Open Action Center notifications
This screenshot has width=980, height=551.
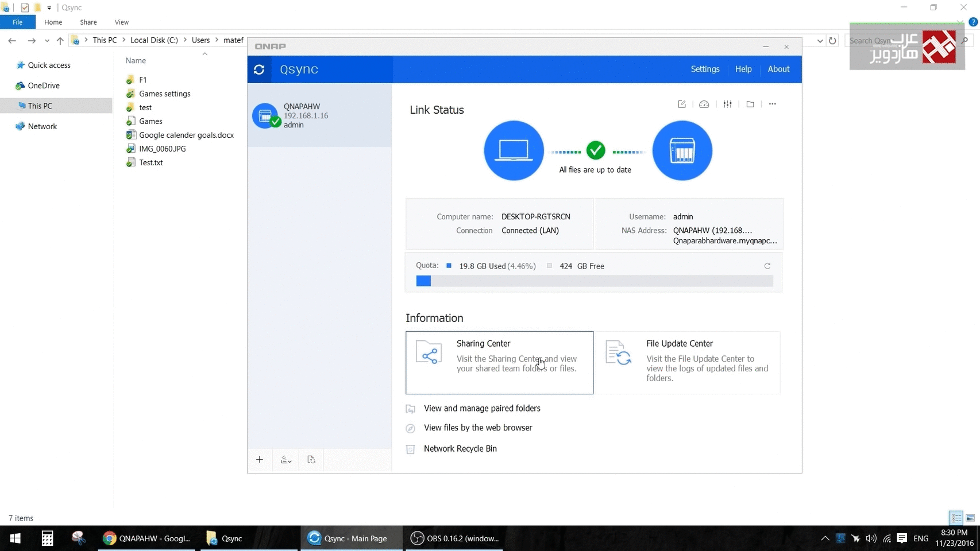pos(902,538)
